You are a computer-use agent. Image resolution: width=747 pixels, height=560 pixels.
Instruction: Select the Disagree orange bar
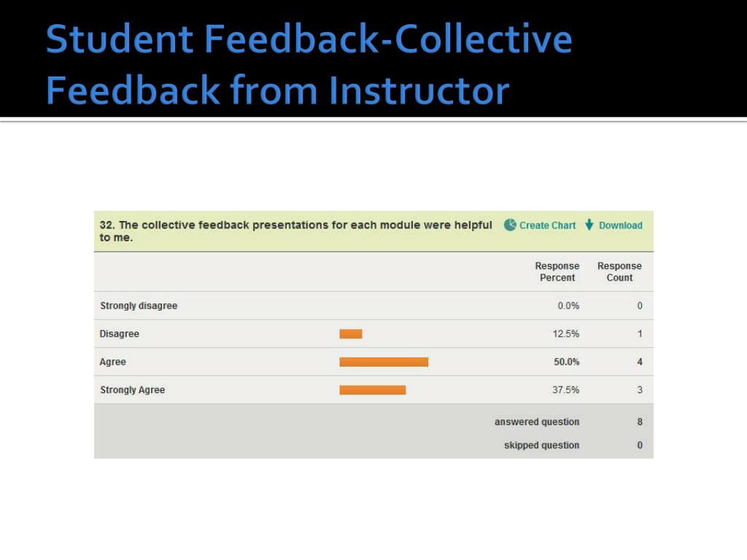click(x=351, y=334)
